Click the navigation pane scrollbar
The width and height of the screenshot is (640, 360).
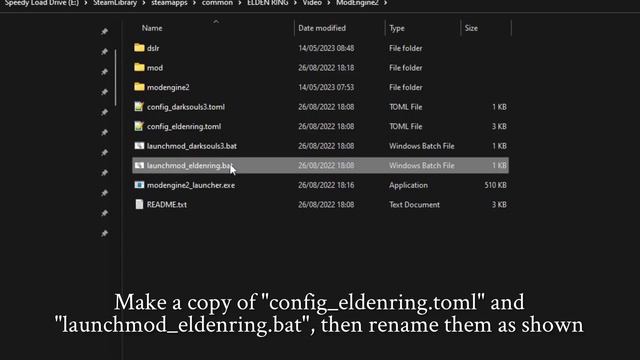coord(116,78)
